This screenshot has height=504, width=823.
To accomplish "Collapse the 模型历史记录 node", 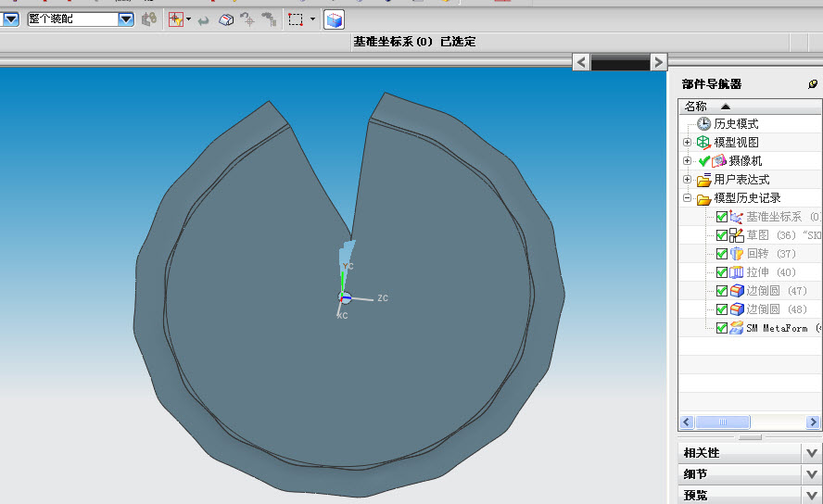I will tap(687, 197).
